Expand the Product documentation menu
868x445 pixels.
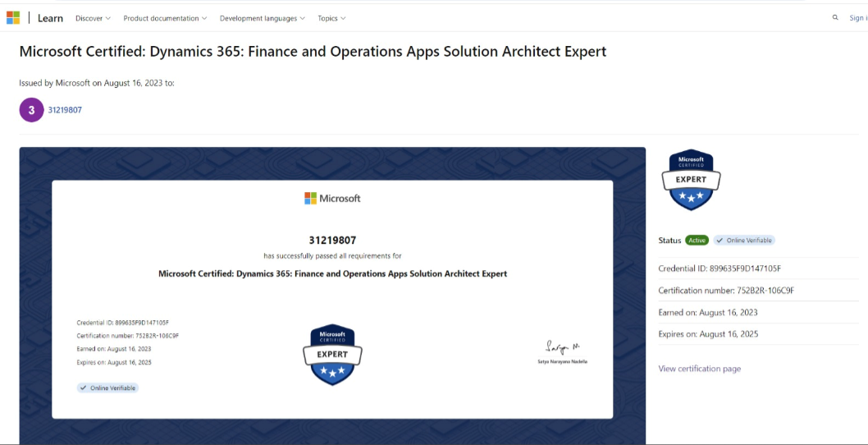pyautogui.click(x=165, y=18)
